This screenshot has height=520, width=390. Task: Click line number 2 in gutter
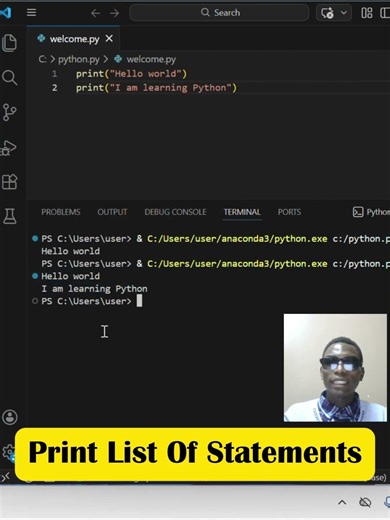pyautogui.click(x=55, y=88)
